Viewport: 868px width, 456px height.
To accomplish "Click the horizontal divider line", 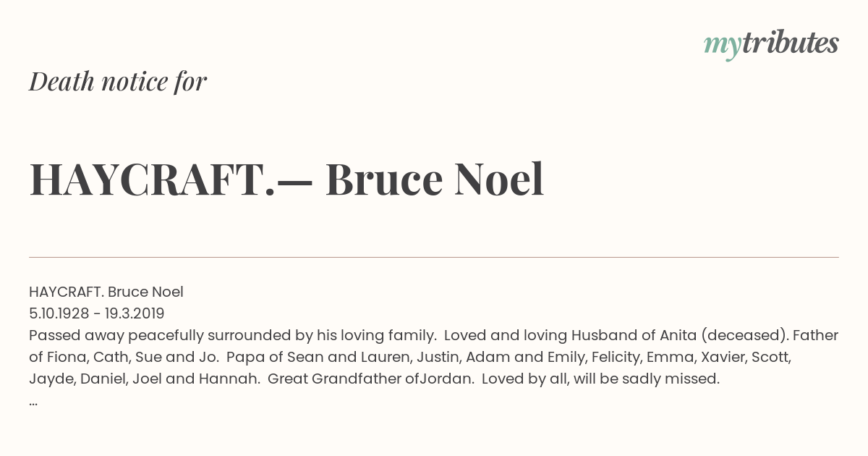I will [434, 257].
